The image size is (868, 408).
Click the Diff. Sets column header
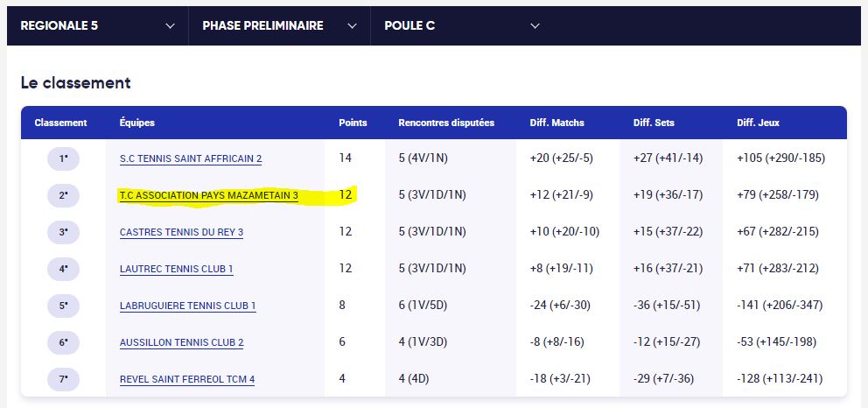(654, 123)
